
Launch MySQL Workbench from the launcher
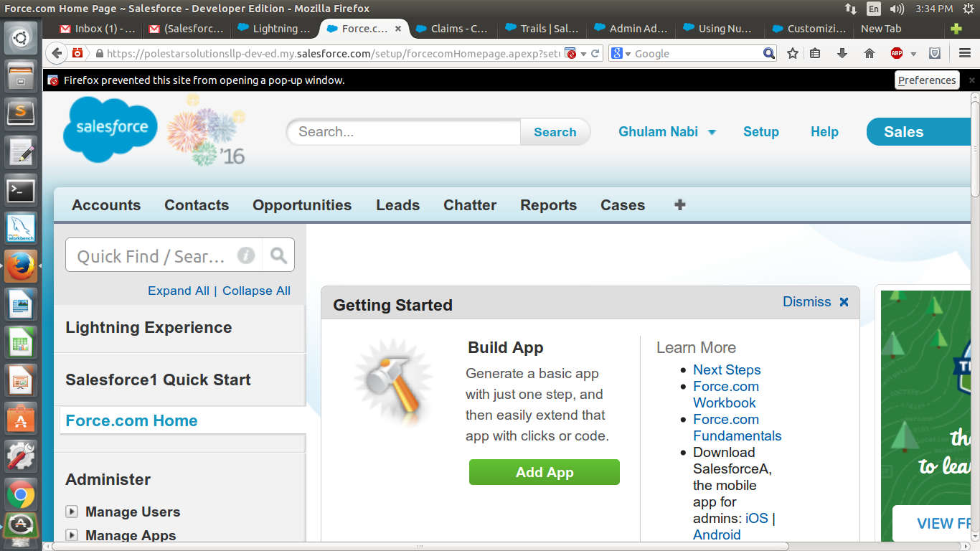click(21, 228)
